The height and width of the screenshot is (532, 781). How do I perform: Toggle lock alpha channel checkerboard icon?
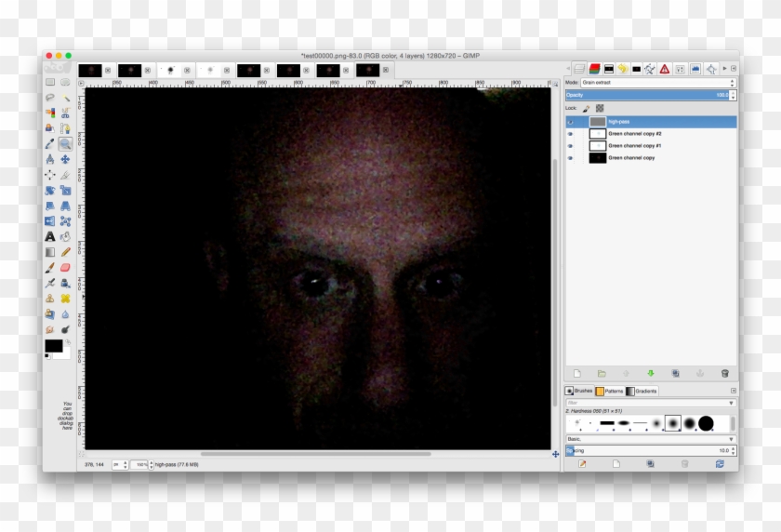(x=600, y=108)
